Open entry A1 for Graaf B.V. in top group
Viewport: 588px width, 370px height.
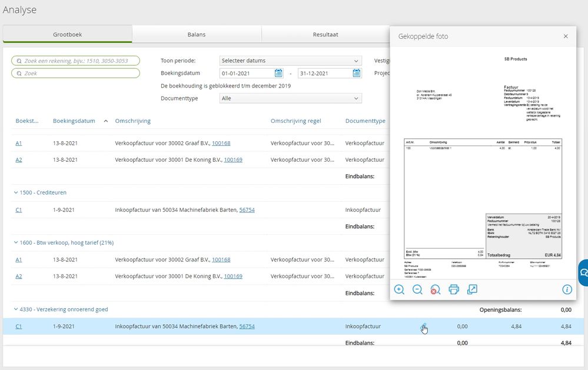[x=19, y=143]
